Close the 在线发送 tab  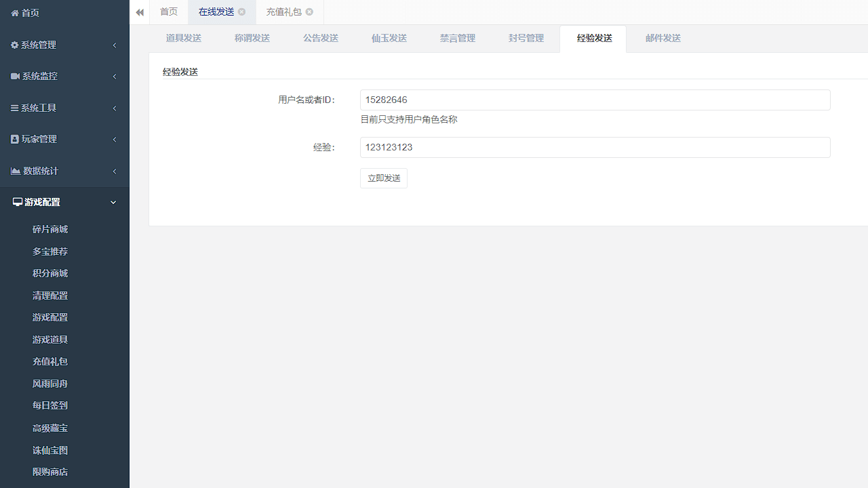tap(241, 12)
